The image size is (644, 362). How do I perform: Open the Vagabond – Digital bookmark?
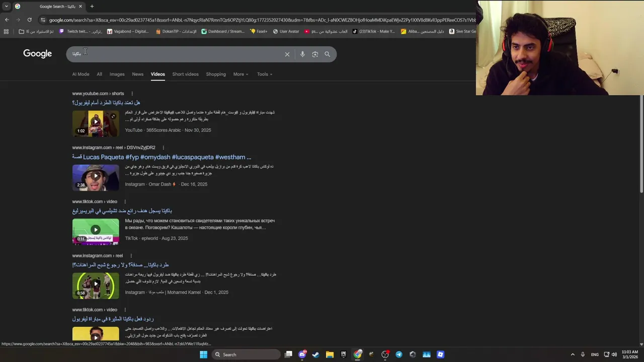(128, 31)
